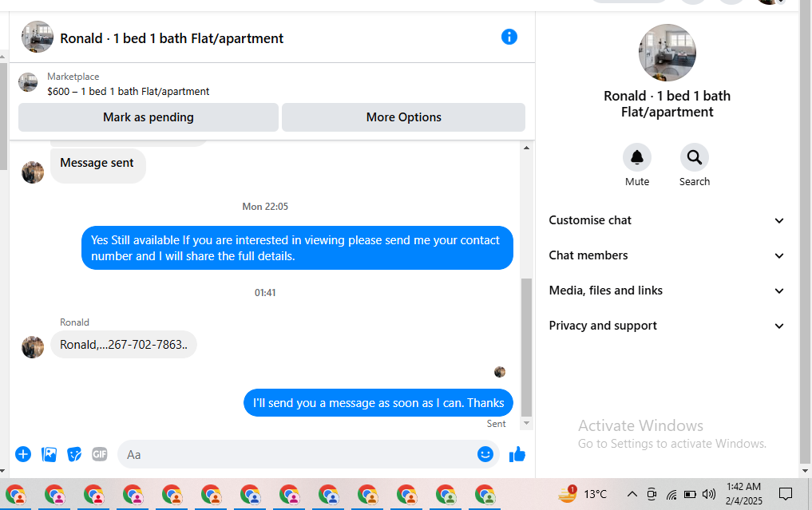Show hidden system tray icons
The height and width of the screenshot is (510, 812).
632,494
